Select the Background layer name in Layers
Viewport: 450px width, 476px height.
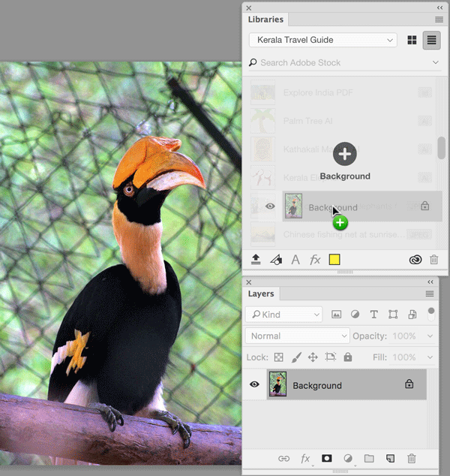point(317,386)
